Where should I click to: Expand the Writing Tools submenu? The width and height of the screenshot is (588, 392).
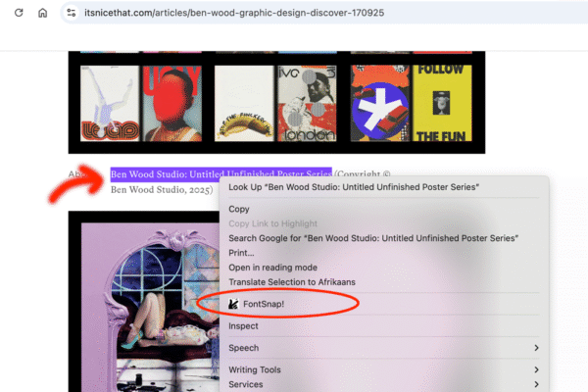(536, 369)
